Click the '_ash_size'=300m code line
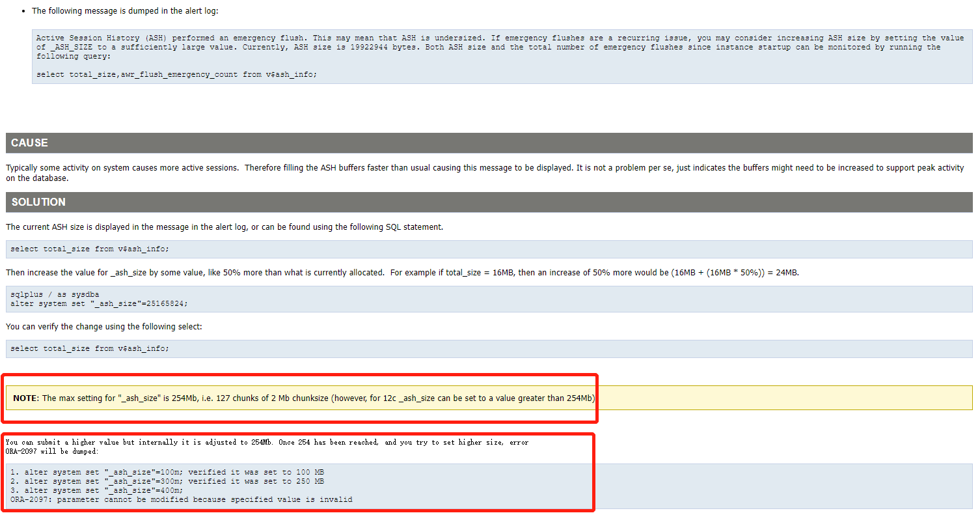980x526 pixels. point(167,481)
